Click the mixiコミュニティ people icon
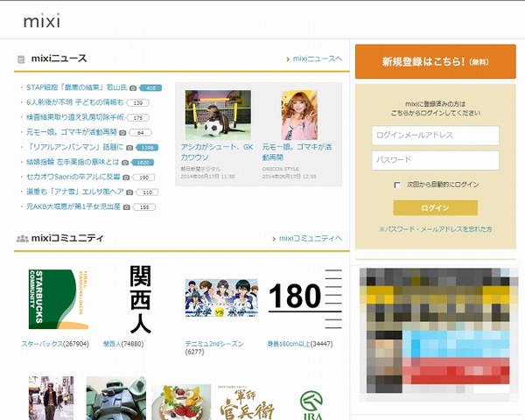The width and height of the screenshot is (525, 420). [23, 239]
